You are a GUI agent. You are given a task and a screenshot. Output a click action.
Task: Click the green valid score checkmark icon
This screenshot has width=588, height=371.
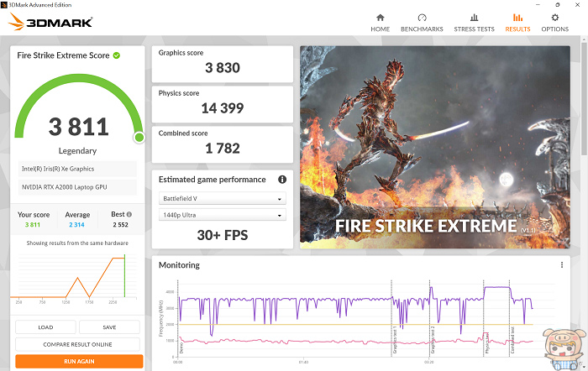pyautogui.click(x=117, y=55)
